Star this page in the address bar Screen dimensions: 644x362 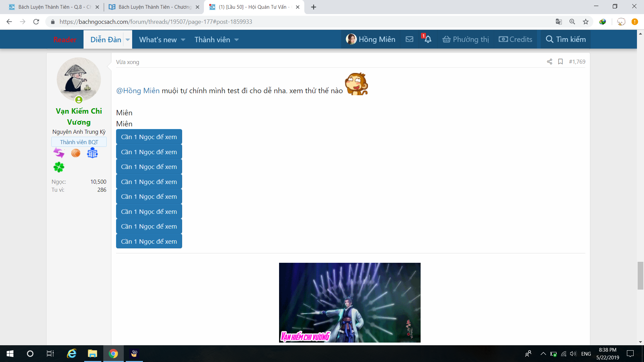586,22
